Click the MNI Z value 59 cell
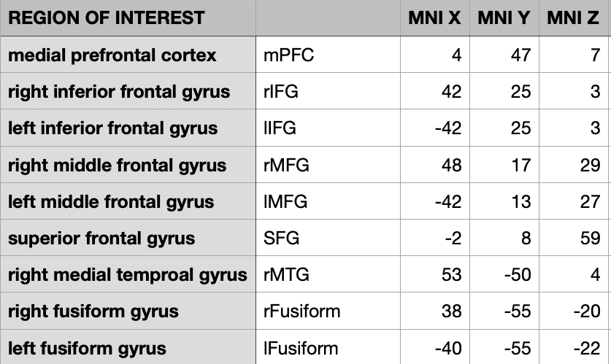Viewport: 611px width, 364px height. click(589, 238)
